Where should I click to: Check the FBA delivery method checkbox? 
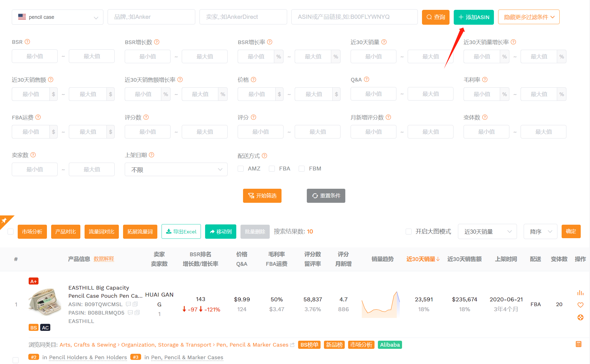pos(272,169)
